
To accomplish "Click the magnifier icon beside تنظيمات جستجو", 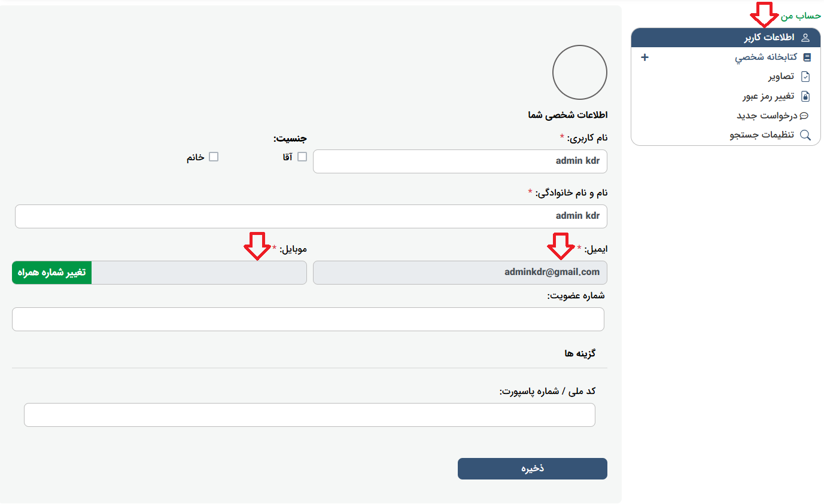I will pos(805,135).
